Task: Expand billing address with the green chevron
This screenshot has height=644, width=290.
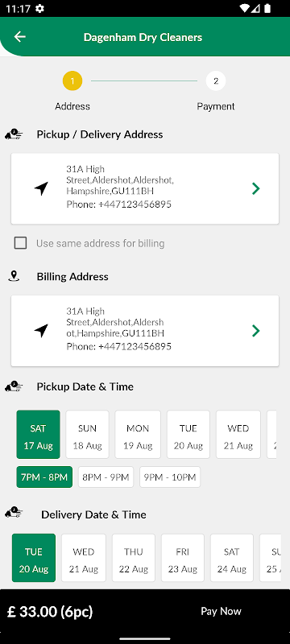Action: pyautogui.click(x=256, y=331)
